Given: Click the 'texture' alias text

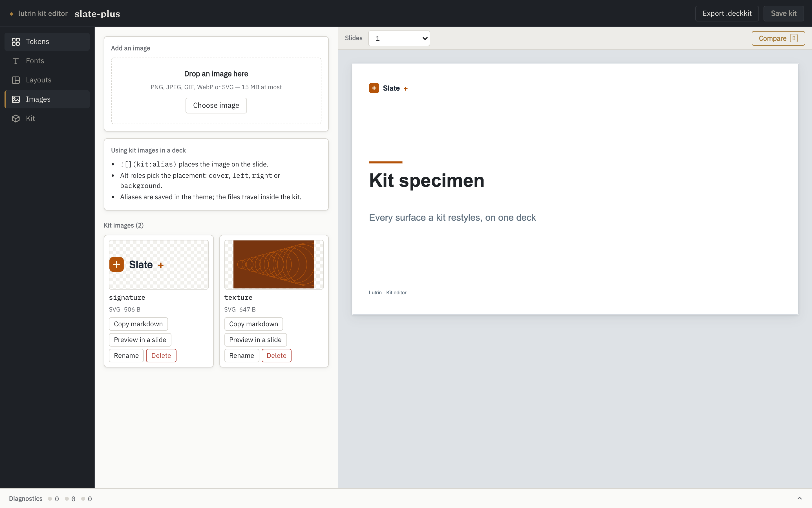Looking at the screenshot, I should [238, 297].
